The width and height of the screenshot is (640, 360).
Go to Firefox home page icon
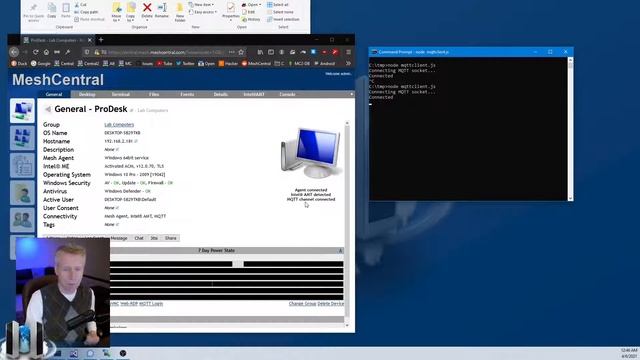click(x=46, y=52)
